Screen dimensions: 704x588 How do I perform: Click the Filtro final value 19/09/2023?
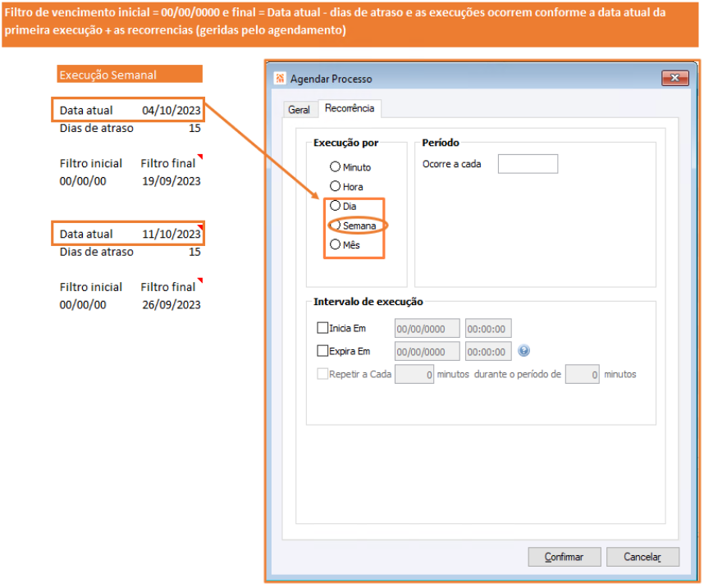click(171, 181)
